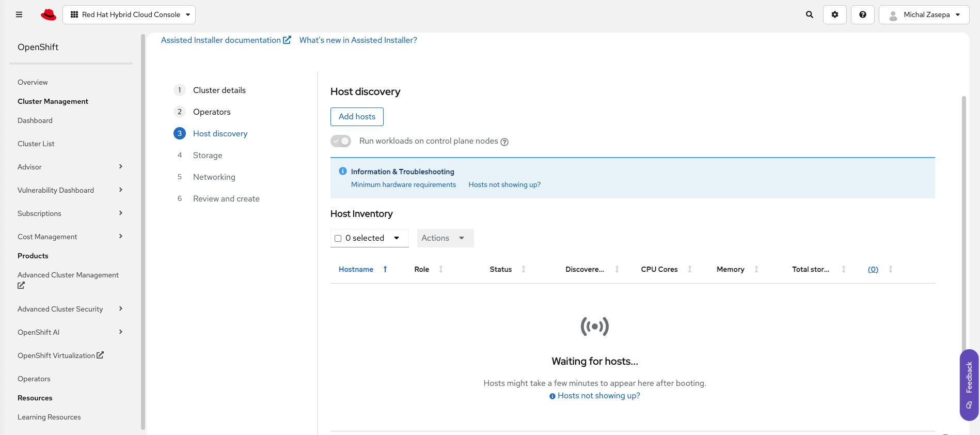The image size is (980, 435).
Task: Open the hamburger navigation menu
Action: coord(19,14)
